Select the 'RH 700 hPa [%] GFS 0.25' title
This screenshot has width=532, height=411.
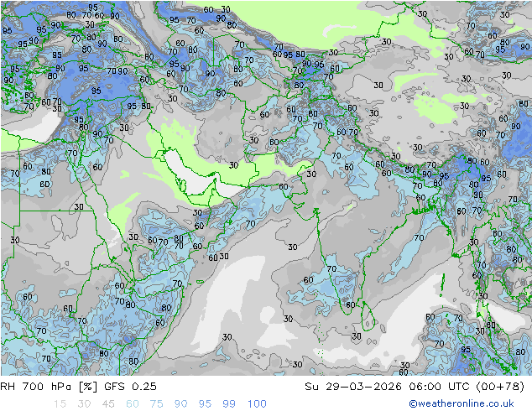tap(78, 386)
